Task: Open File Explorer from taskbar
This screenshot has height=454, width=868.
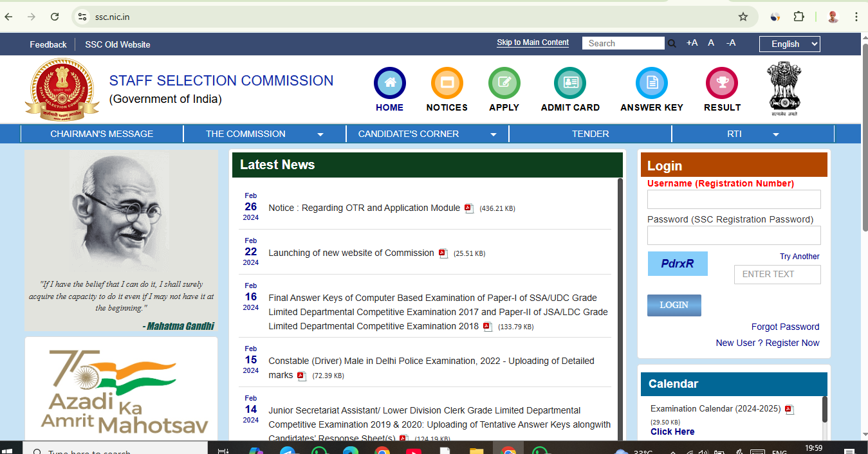Action: (476, 451)
